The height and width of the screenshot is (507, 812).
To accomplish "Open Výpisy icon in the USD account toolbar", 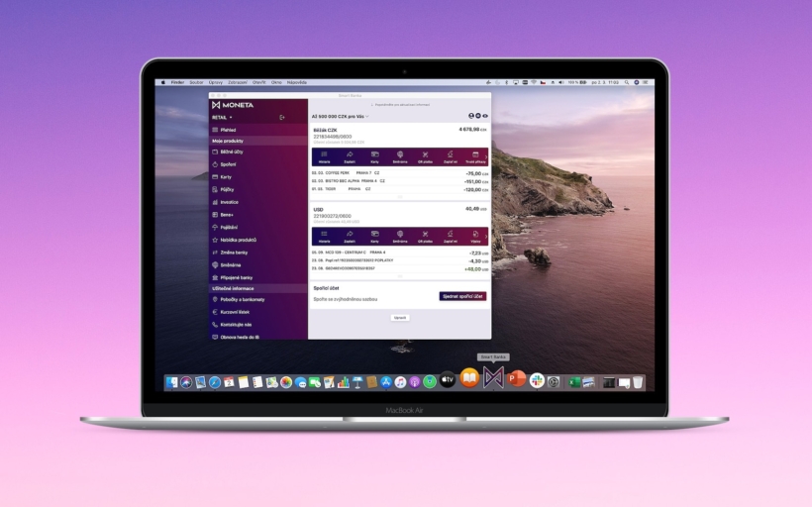I will pyautogui.click(x=475, y=235).
